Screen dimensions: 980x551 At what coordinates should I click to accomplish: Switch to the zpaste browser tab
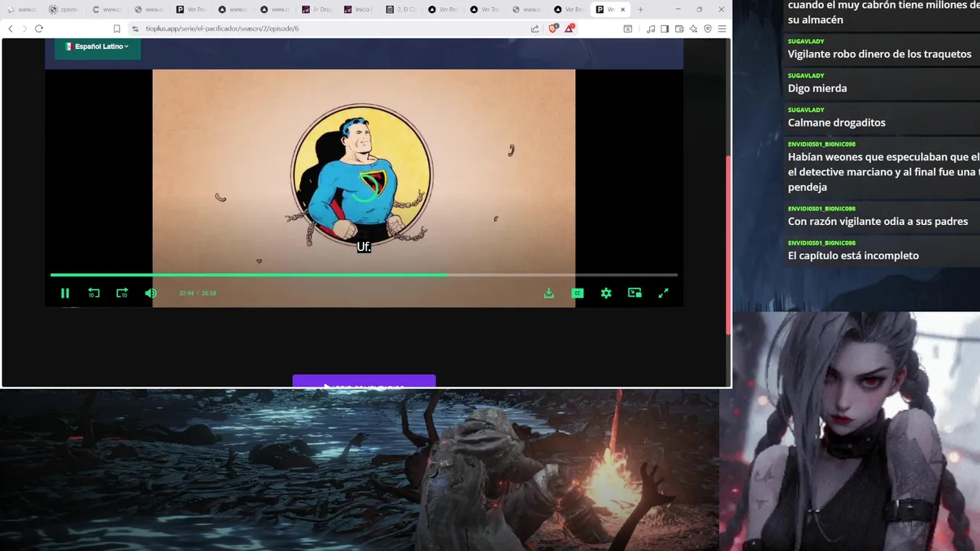pos(64,9)
